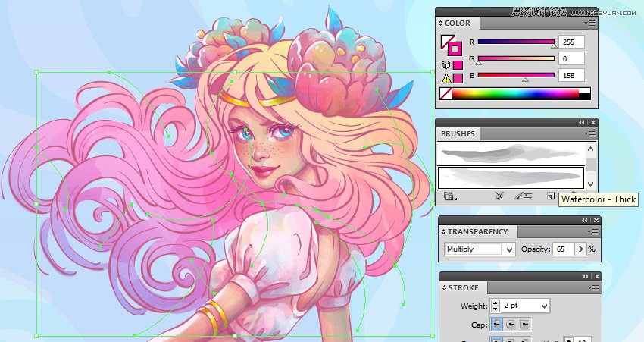Viewport: 644px width, 342px height.
Task: Select the Projecting Cap option
Action: point(524,325)
